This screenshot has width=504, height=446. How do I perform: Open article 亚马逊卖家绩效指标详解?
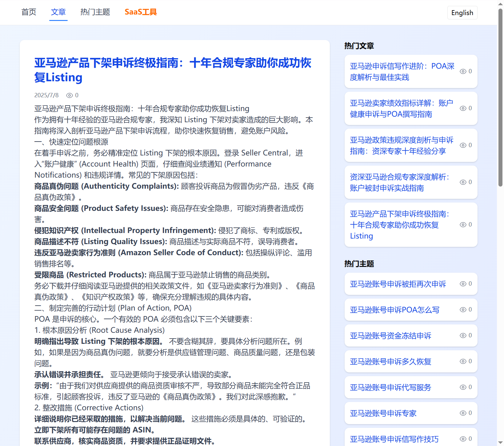coord(402,109)
